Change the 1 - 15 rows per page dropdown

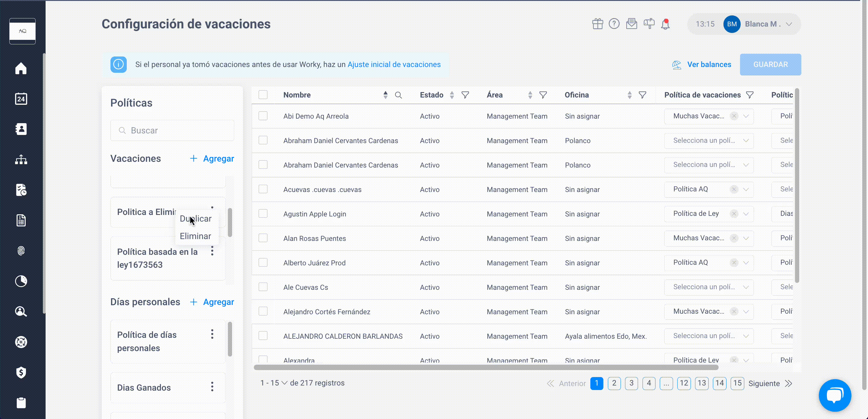(274, 383)
